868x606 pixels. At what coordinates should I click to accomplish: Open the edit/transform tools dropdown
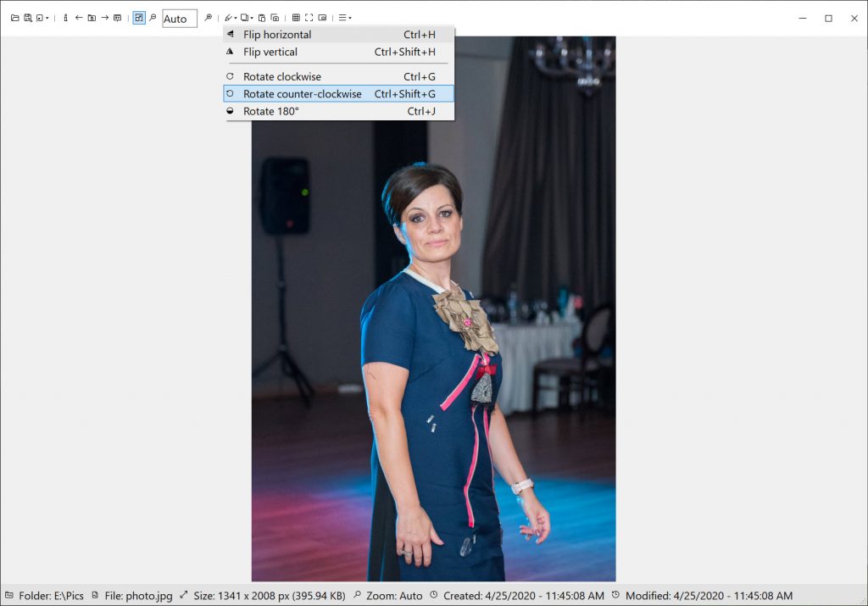point(231,18)
